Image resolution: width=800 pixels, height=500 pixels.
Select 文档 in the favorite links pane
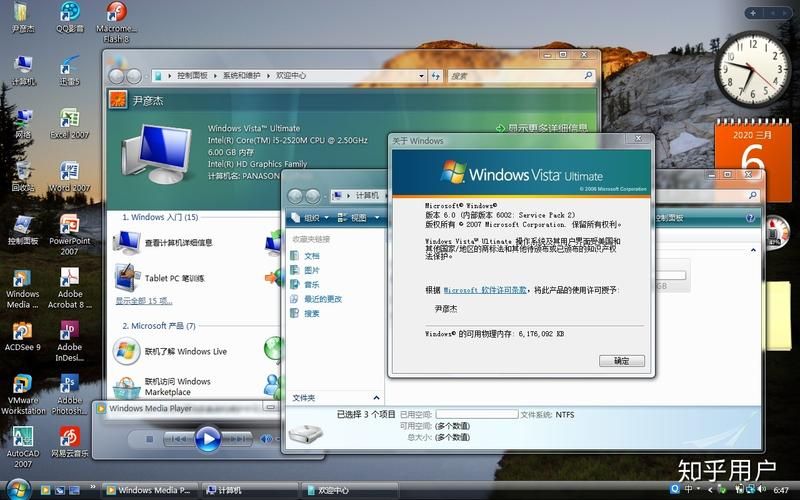[312, 256]
